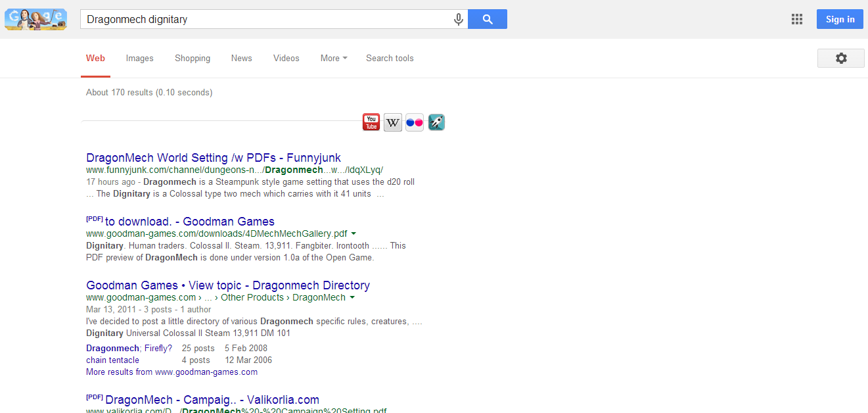The height and width of the screenshot is (413, 868).
Task: Start voice search with microphone icon
Action: (x=459, y=20)
